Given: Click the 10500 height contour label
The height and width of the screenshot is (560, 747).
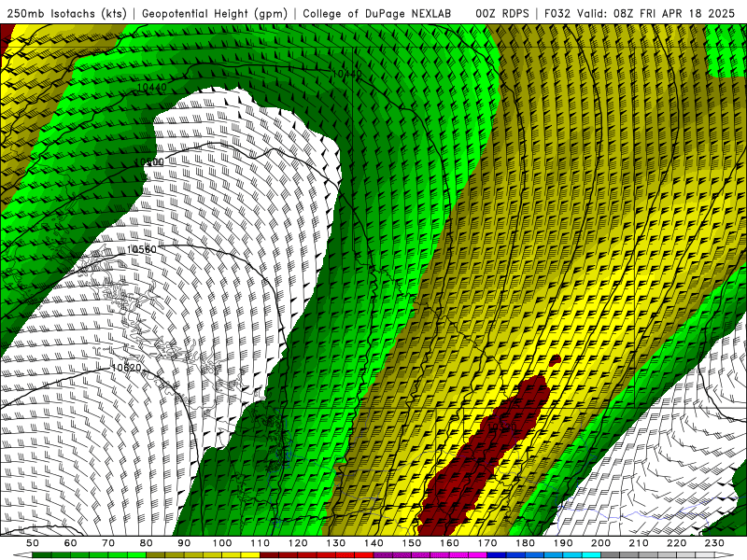Looking at the screenshot, I should pyautogui.click(x=149, y=161).
